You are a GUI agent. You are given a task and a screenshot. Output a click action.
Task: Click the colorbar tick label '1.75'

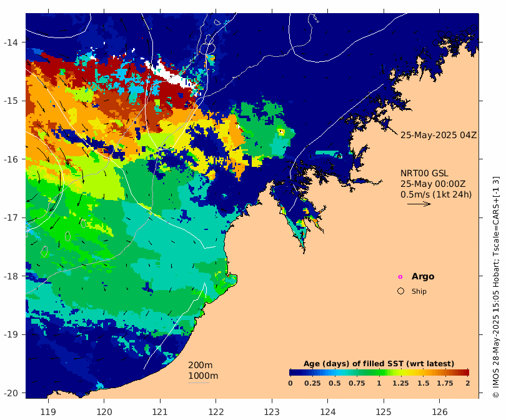(445, 383)
